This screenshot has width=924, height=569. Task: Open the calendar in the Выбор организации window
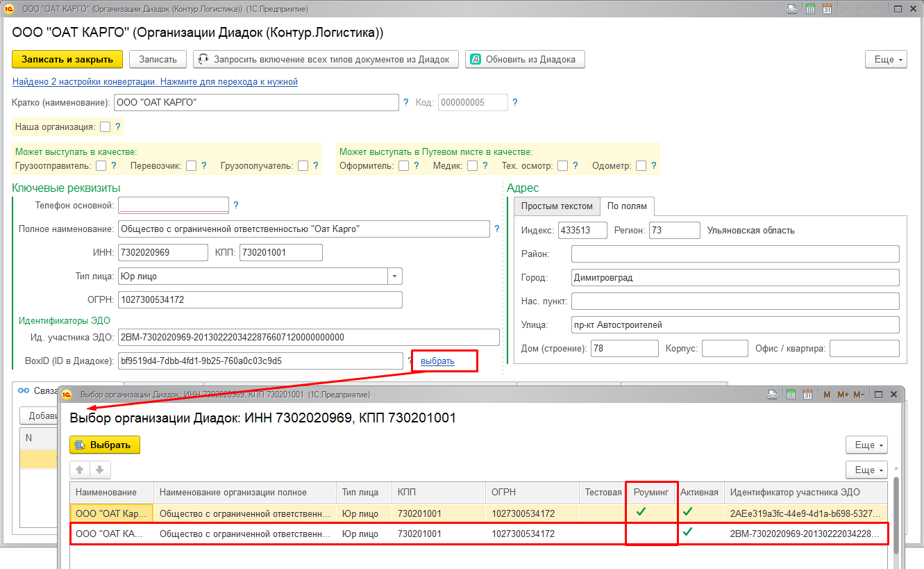click(x=807, y=394)
